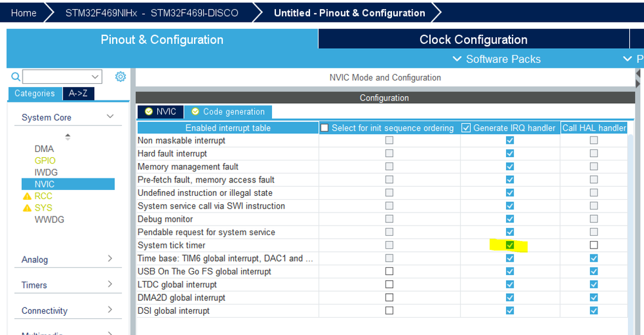Select the System service call via SWI row

point(228,206)
